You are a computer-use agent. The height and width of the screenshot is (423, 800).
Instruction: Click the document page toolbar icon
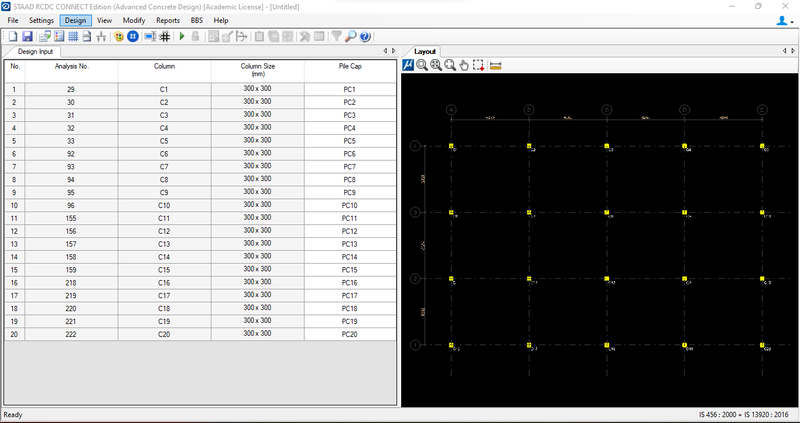87,36
